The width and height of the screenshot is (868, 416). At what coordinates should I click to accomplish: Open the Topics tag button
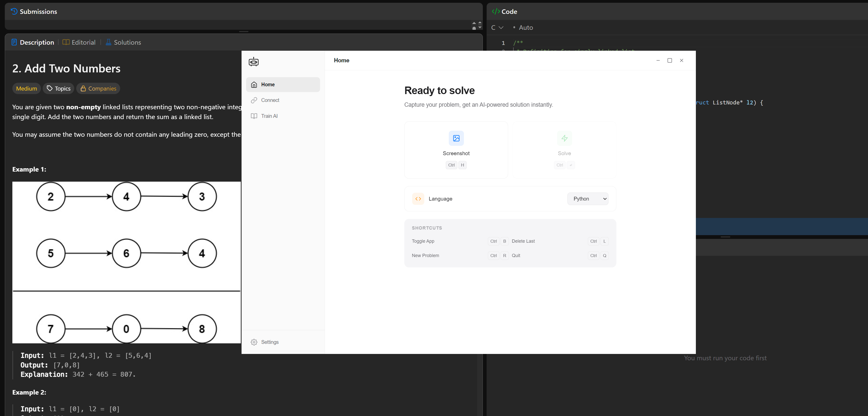point(58,89)
